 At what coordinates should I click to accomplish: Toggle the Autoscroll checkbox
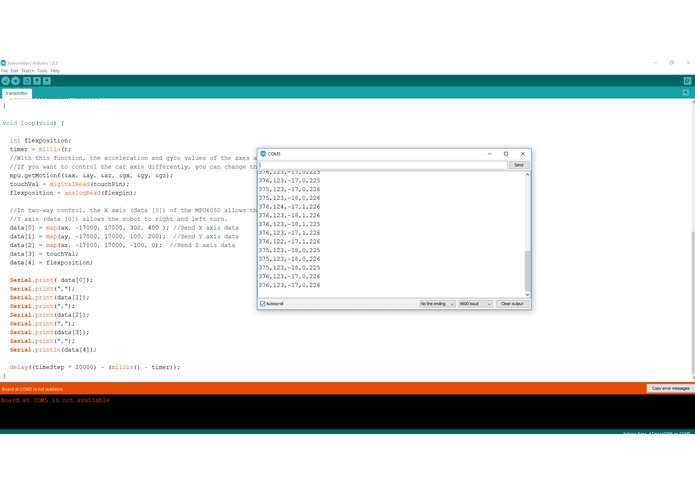click(x=263, y=304)
